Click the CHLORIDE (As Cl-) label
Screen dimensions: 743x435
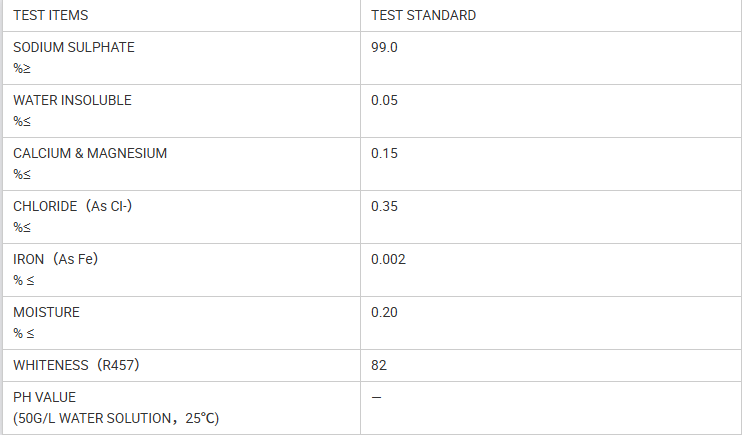coord(72,207)
